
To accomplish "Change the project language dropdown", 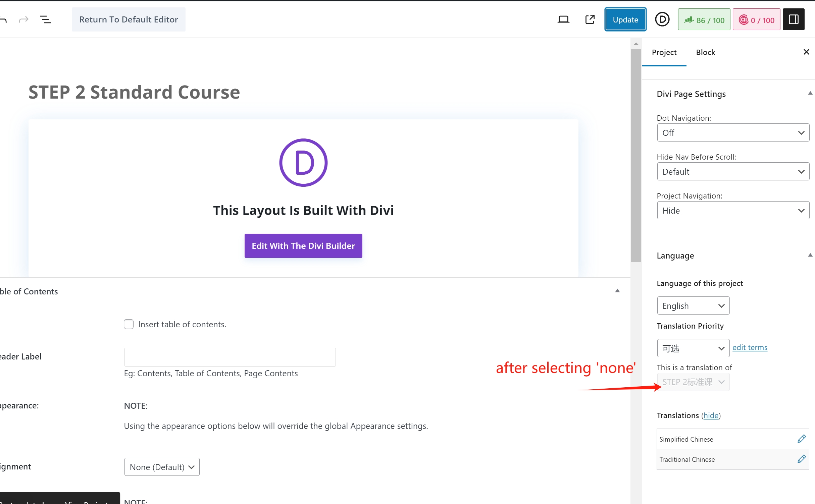I will point(693,306).
